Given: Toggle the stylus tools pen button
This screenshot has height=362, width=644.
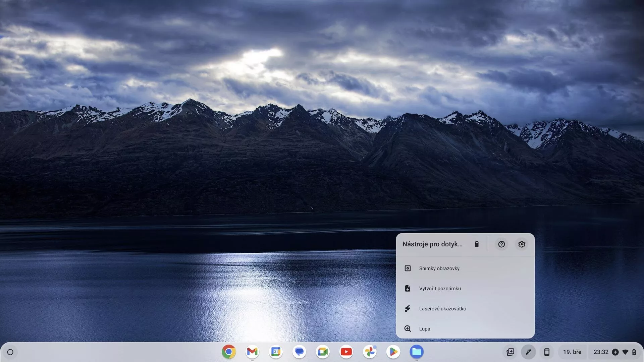Looking at the screenshot, I should pos(528,352).
